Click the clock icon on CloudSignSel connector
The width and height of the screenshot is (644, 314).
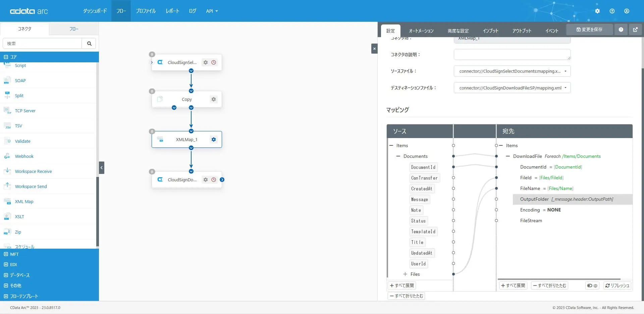[x=214, y=62]
